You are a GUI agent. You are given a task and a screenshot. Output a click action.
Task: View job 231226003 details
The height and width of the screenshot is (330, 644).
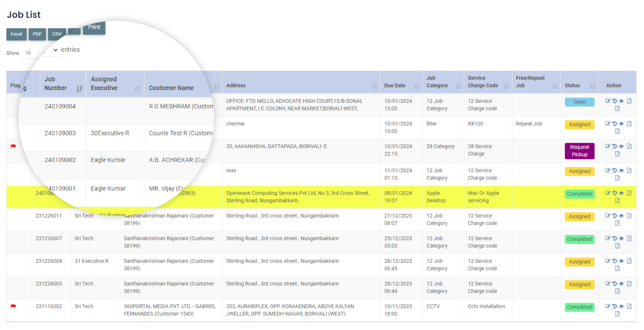[x=621, y=284]
